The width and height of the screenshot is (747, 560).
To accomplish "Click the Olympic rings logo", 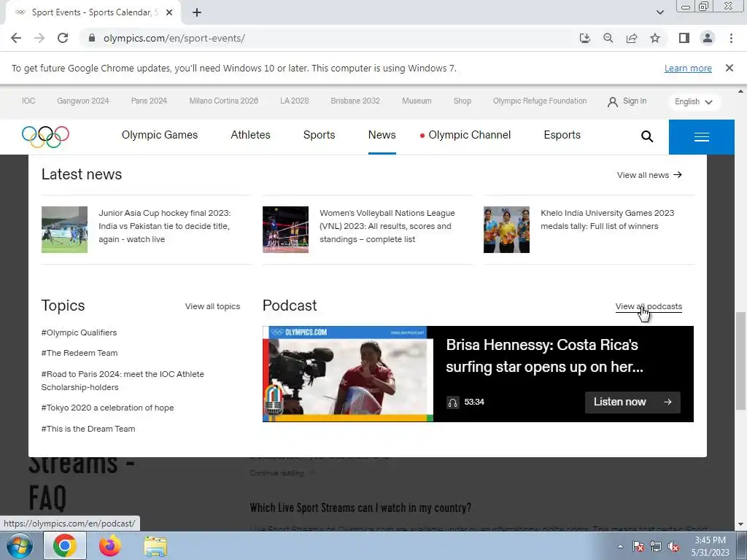I will click(45, 136).
